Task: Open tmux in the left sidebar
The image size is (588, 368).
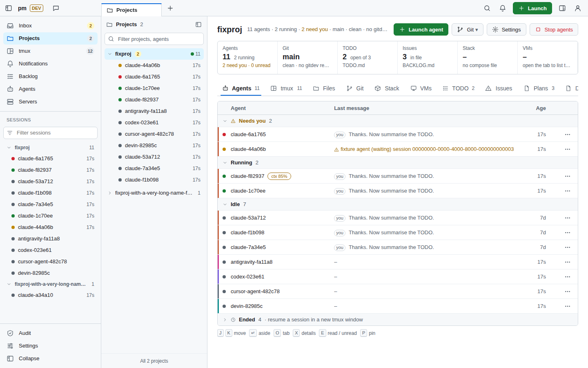Action: [x=51, y=51]
